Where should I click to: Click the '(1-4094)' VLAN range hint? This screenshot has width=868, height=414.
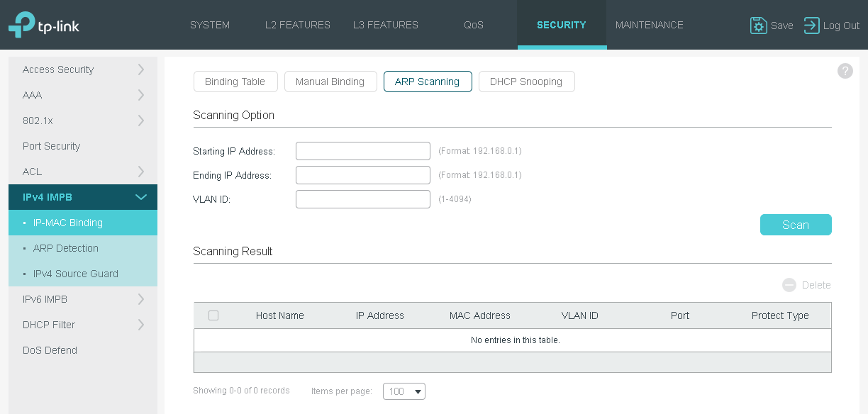tap(455, 199)
